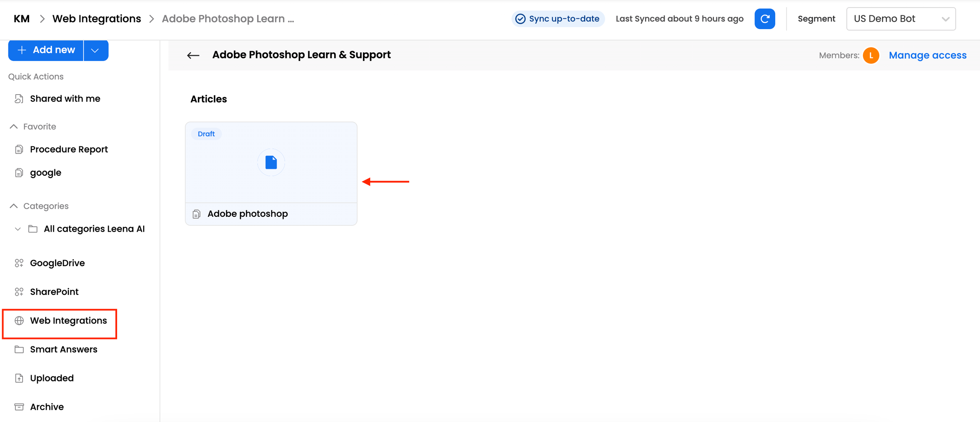980x422 pixels.
Task: Open Procedure Report favorite
Action: pos(69,149)
